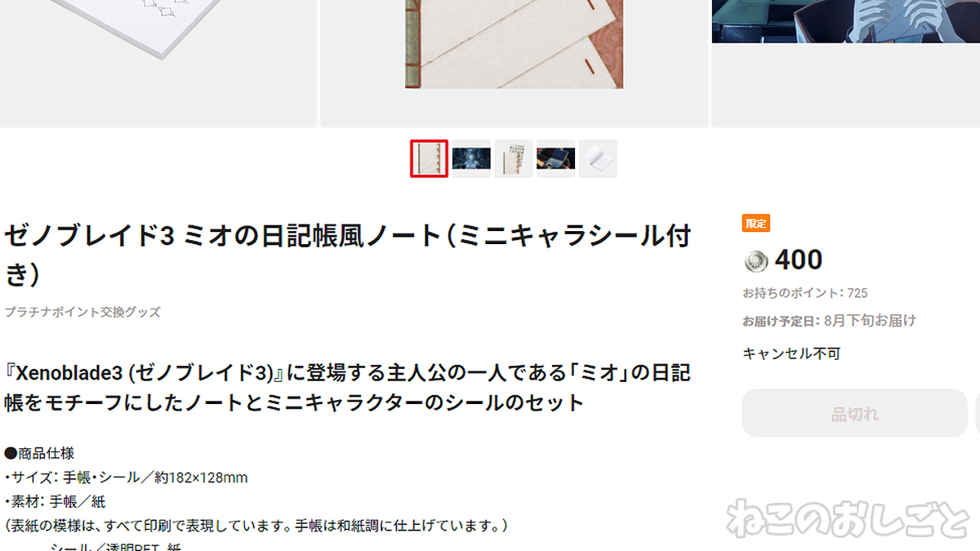Open the large game scene image on the right
The height and width of the screenshot is (551, 980).
[x=846, y=64]
